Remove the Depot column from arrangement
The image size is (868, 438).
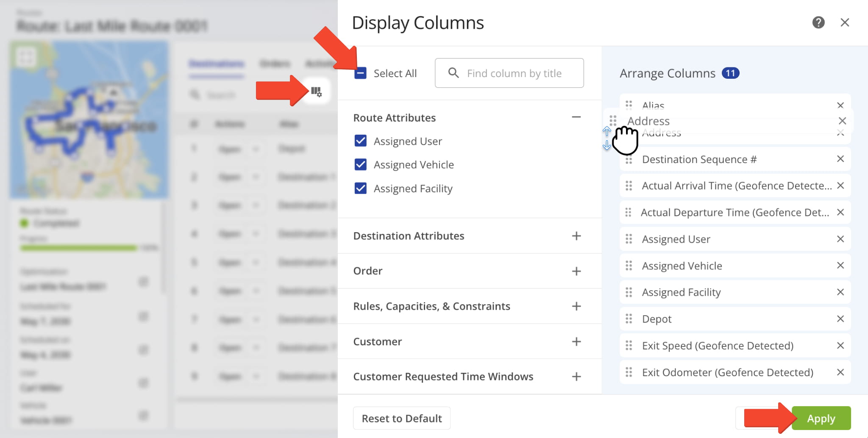pos(840,319)
